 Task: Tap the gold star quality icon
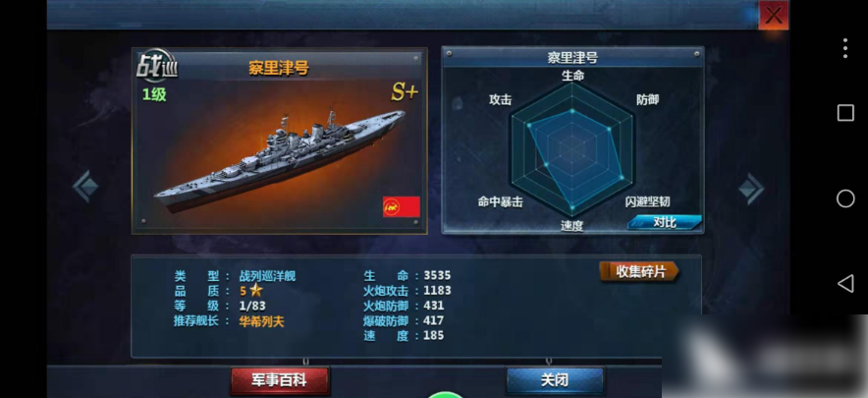point(255,290)
